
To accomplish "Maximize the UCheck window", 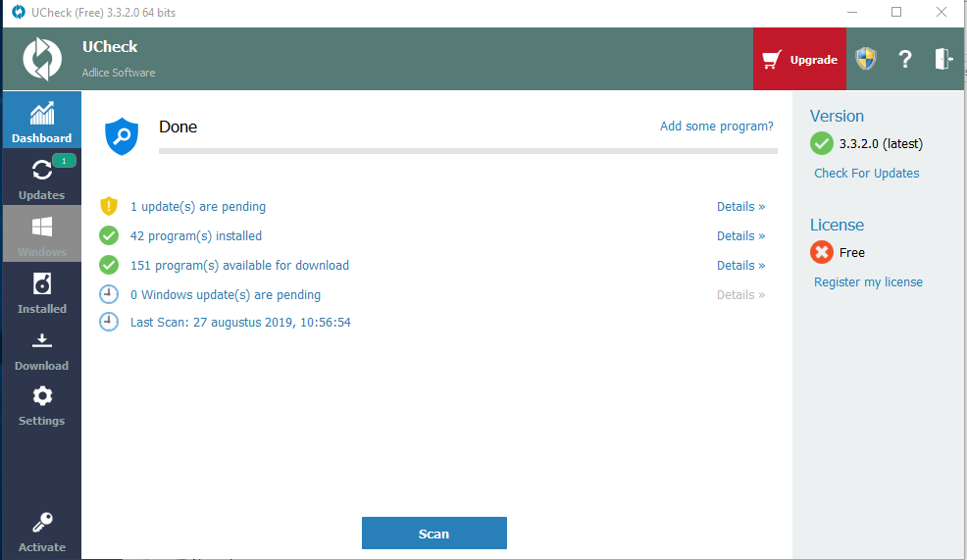I will (x=896, y=13).
